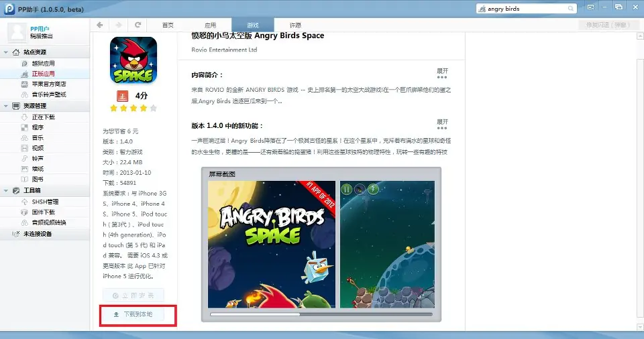The width and height of the screenshot is (644, 339).
Task: Collapse the 工具箱 section
Action: pos(6,190)
